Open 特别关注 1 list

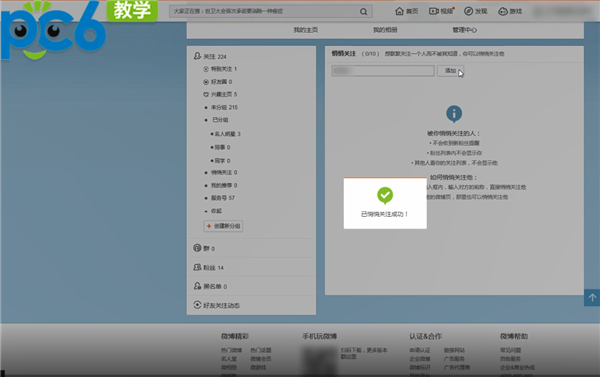coord(224,69)
